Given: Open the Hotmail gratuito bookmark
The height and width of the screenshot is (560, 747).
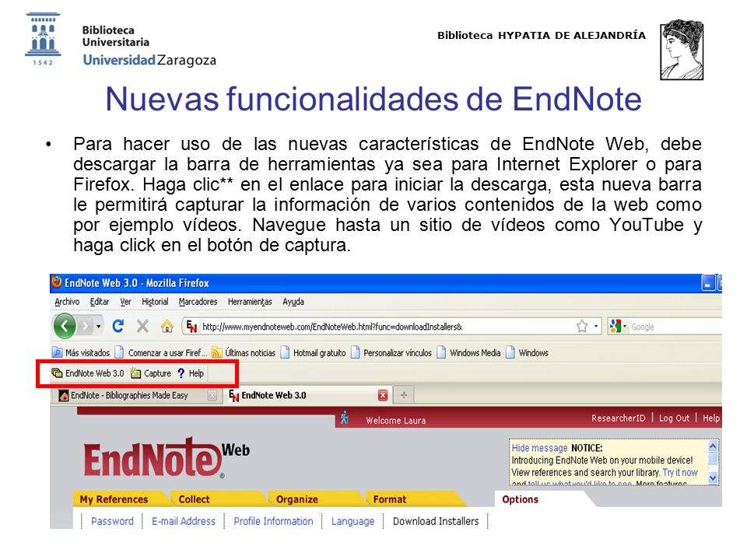Looking at the screenshot, I should coord(313,353).
